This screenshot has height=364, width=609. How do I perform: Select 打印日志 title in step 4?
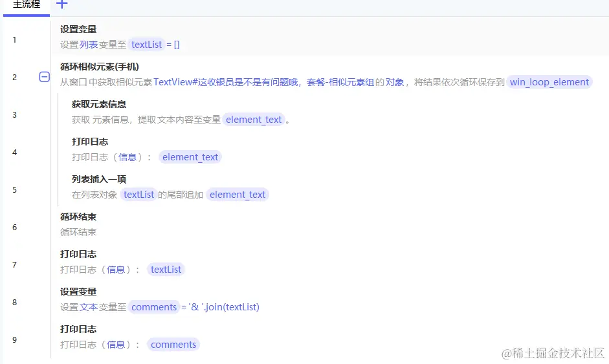tap(90, 142)
